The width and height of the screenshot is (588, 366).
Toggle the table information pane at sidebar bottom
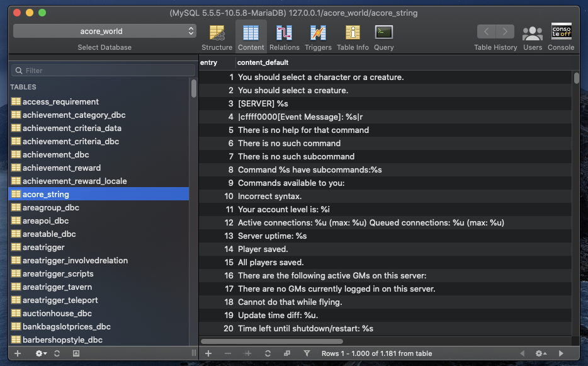(x=76, y=353)
